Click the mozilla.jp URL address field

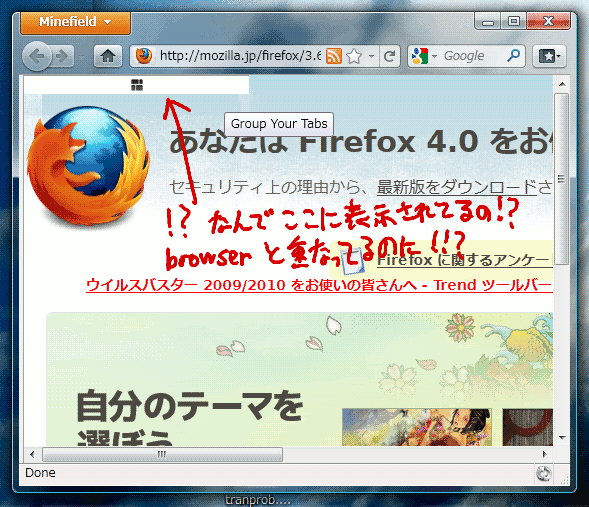pyautogui.click(x=240, y=56)
